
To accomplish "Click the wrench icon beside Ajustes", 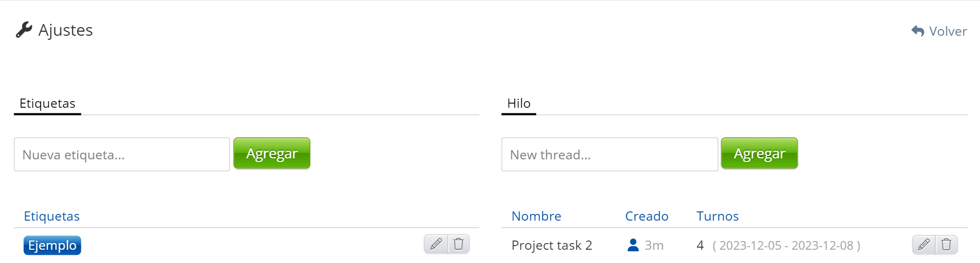I will pos(24,30).
